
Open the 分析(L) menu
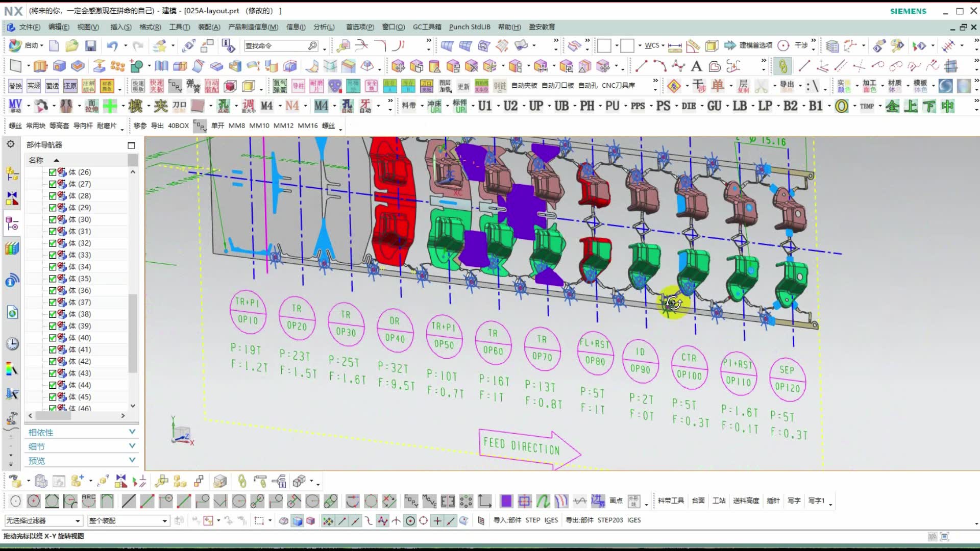coord(324,27)
